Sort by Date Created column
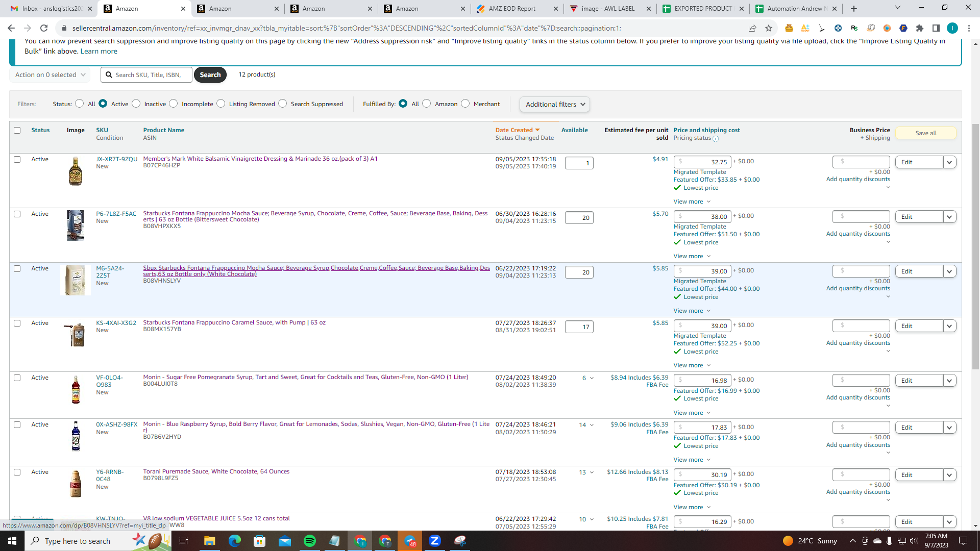This screenshot has width=980, height=551. tap(517, 130)
